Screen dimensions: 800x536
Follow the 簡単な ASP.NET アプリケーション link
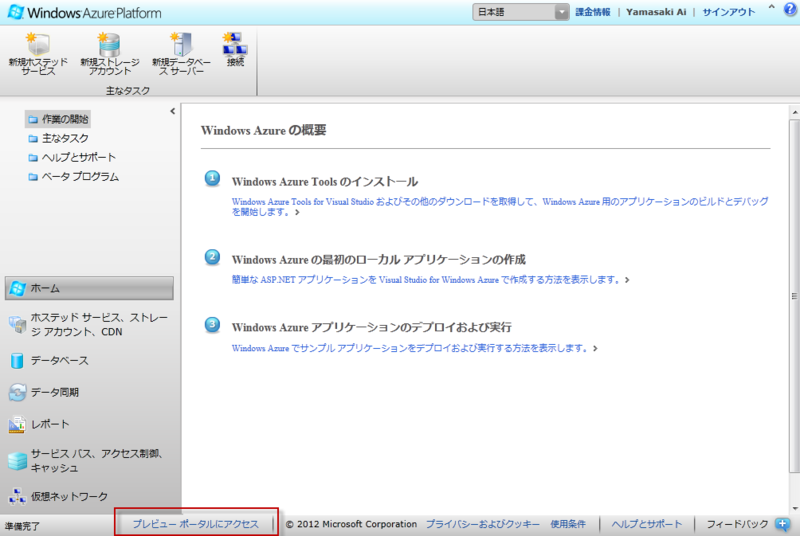tap(430, 280)
